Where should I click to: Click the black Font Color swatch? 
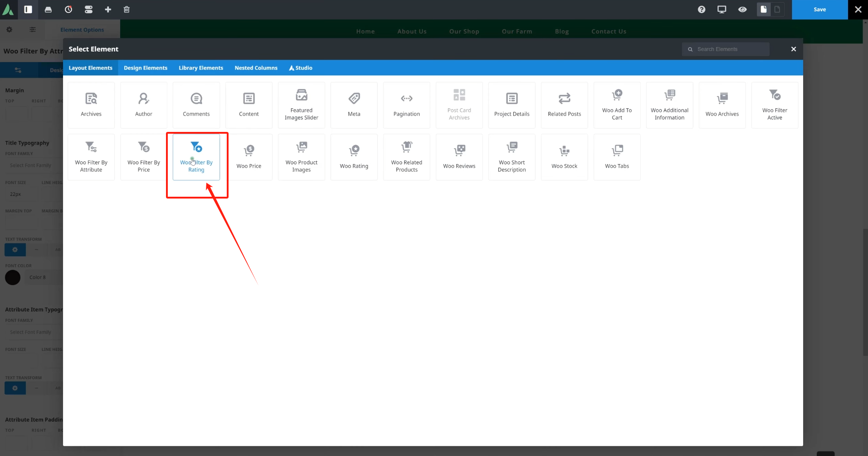pos(13,277)
